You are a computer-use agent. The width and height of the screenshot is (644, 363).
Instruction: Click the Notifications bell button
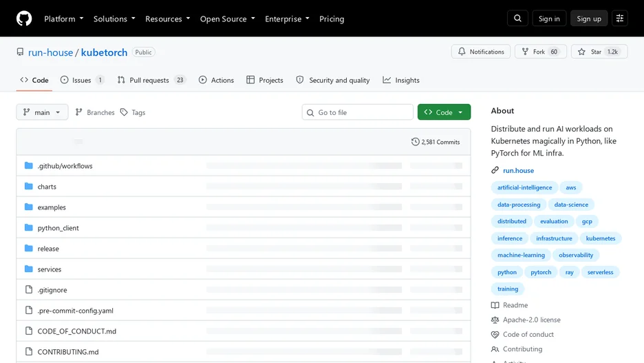(x=481, y=52)
